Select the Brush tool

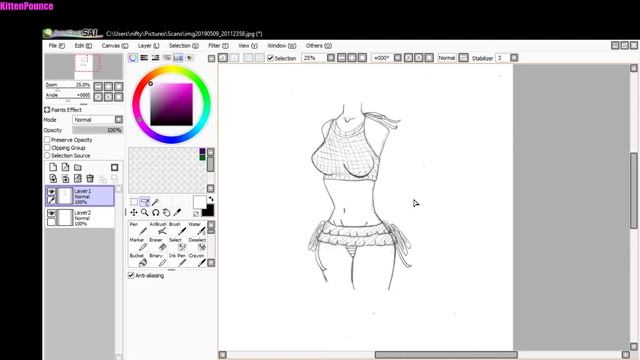pyautogui.click(x=178, y=228)
